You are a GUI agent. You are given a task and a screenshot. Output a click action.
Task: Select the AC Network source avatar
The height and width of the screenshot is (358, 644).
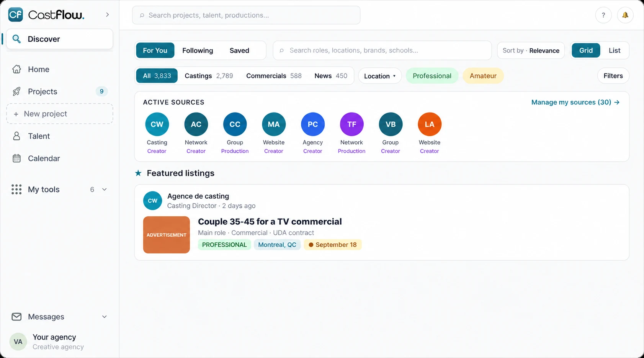pyautogui.click(x=196, y=124)
